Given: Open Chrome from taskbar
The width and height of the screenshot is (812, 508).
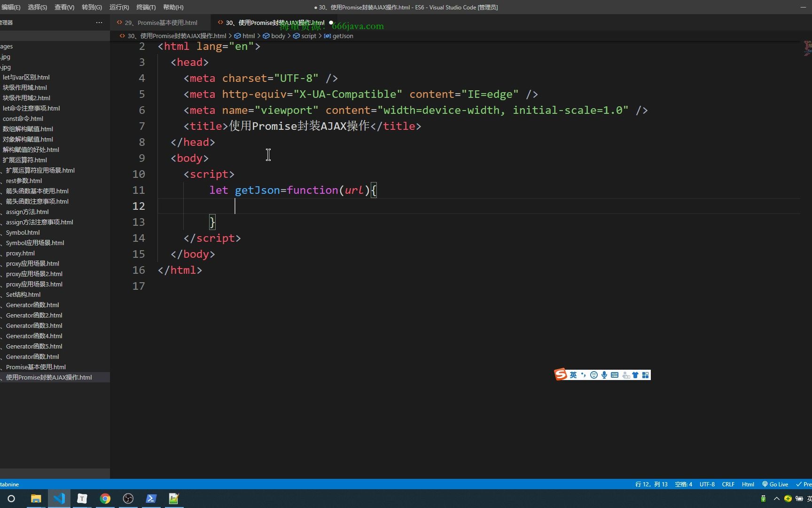Looking at the screenshot, I should 105,499.
